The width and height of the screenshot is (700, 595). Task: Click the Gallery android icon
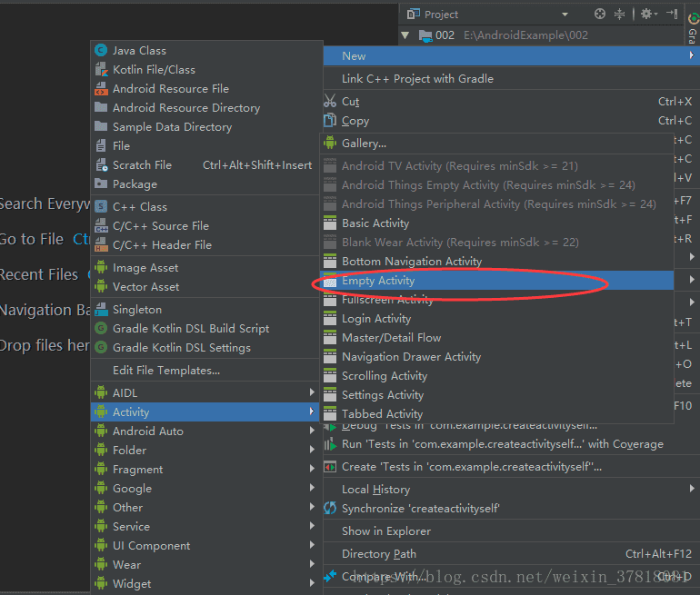click(330, 144)
